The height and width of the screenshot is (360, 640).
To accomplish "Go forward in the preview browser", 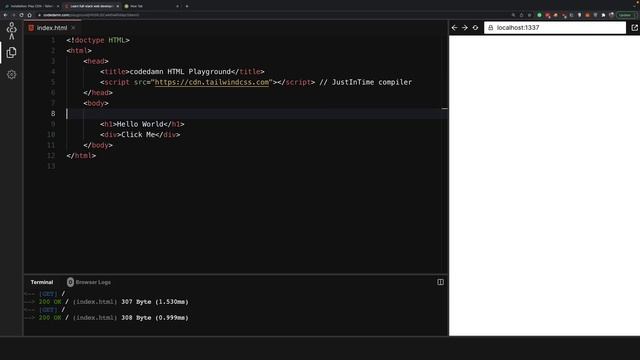I will coord(465,27).
